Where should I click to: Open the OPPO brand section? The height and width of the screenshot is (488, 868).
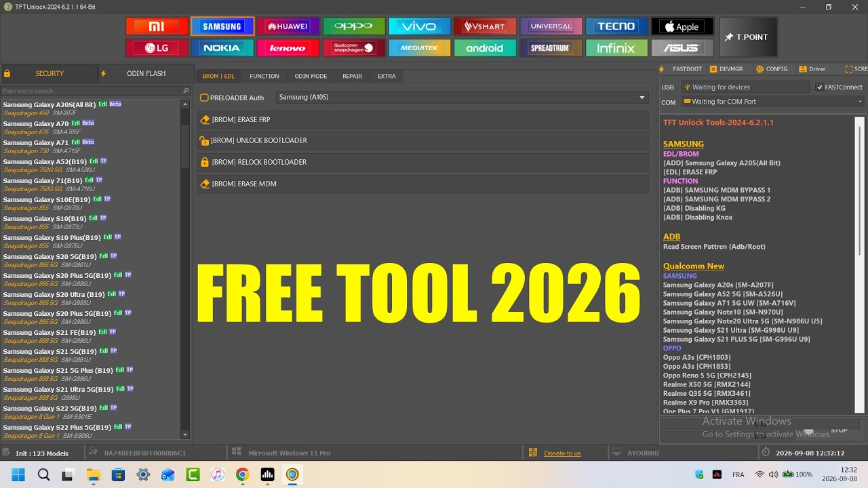pyautogui.click(x=354, y=26)
